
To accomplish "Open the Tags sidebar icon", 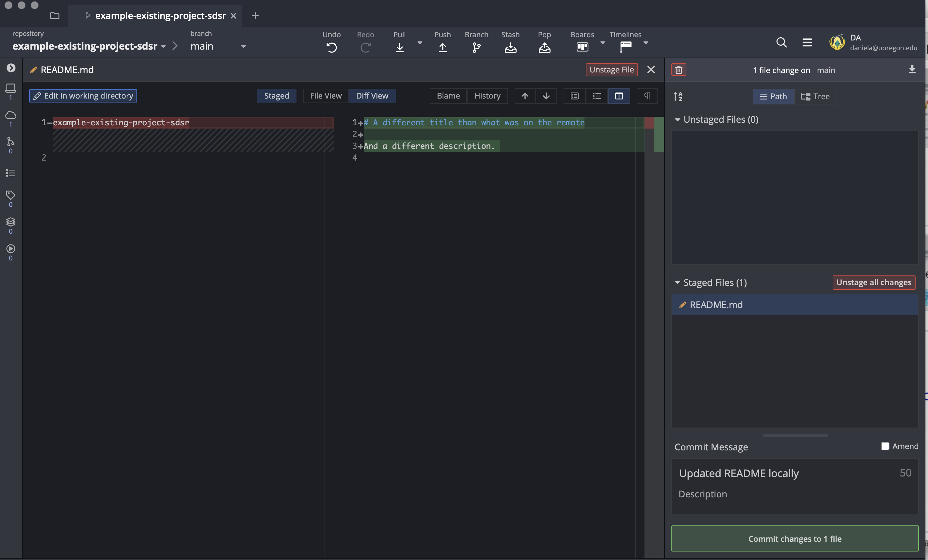I will [x=10, y=195].
